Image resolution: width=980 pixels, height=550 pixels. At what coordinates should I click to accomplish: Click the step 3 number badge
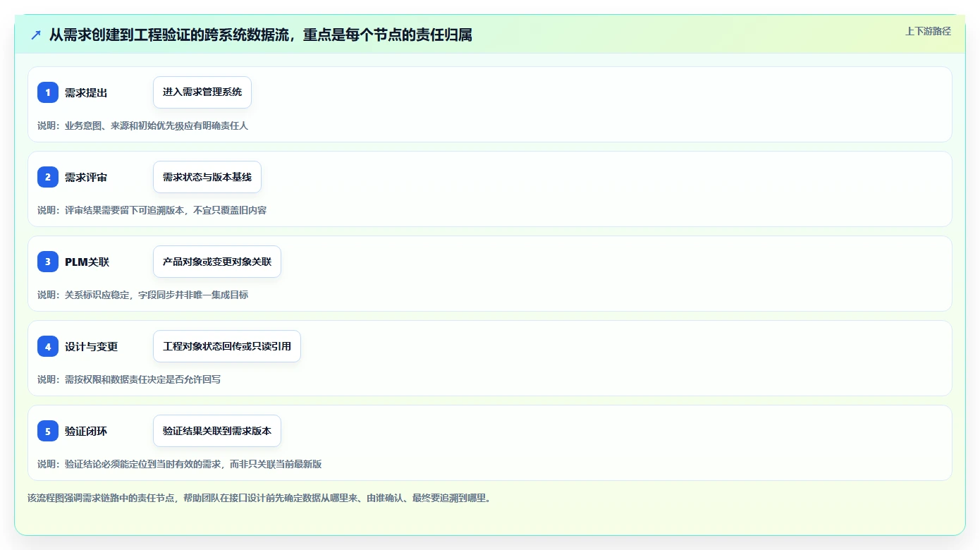point(48,262)
